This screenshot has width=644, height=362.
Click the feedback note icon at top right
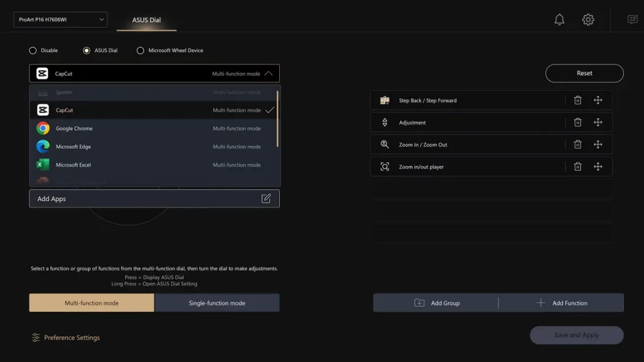tap(633, 19)
